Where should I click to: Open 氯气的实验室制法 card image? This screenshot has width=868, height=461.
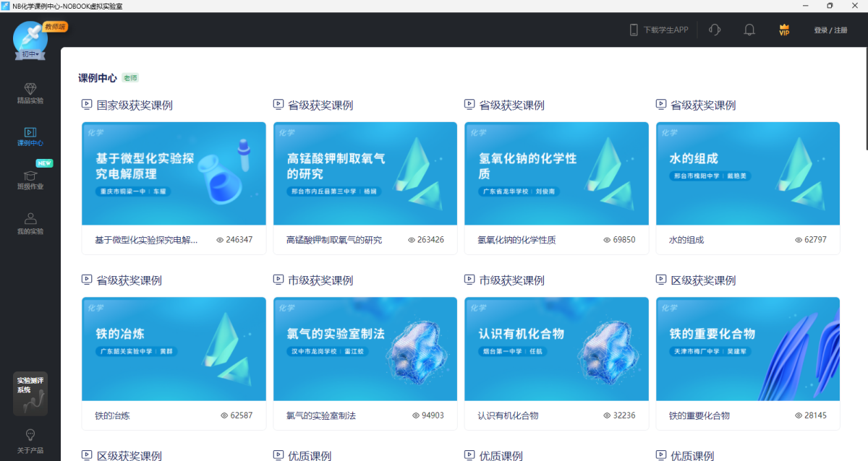pos(365,349)
